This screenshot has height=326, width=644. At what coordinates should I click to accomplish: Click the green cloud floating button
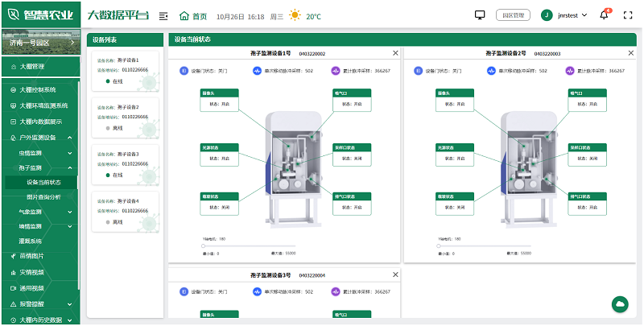click(621, 303)
